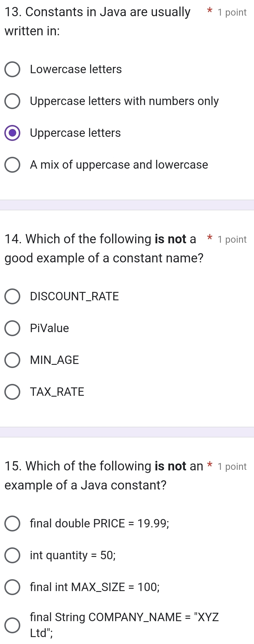Select 'final int MAX_SIZE = 100;' option

(x=12, y=587)
